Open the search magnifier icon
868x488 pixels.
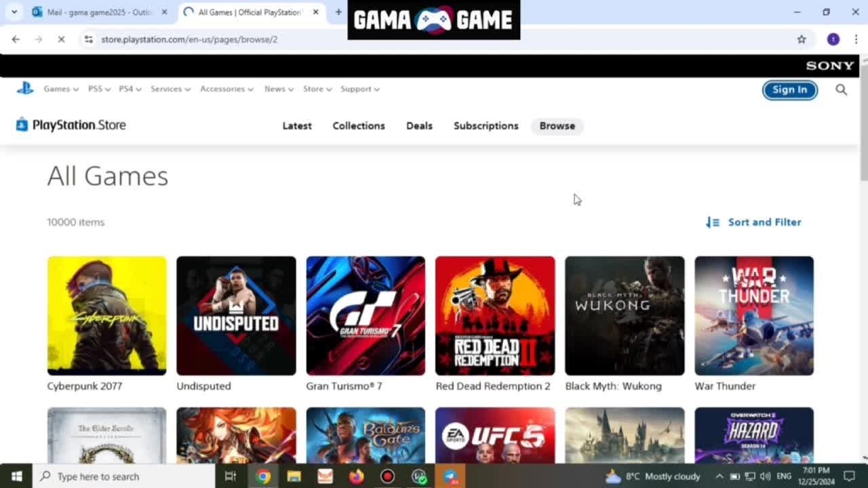(841, 89)
